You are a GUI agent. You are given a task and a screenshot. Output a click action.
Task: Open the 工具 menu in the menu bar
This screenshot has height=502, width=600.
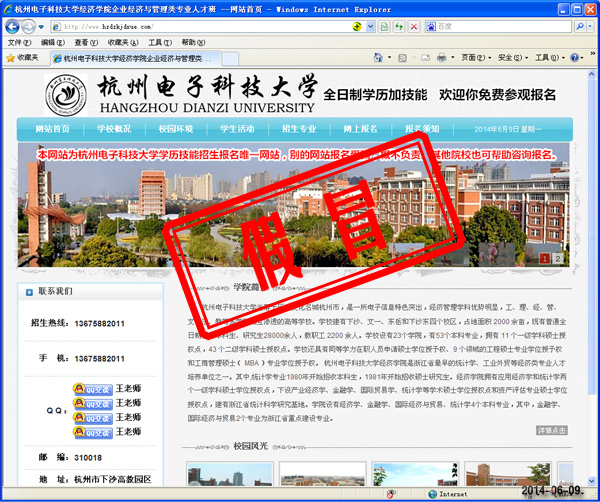(x=160, y=42)
